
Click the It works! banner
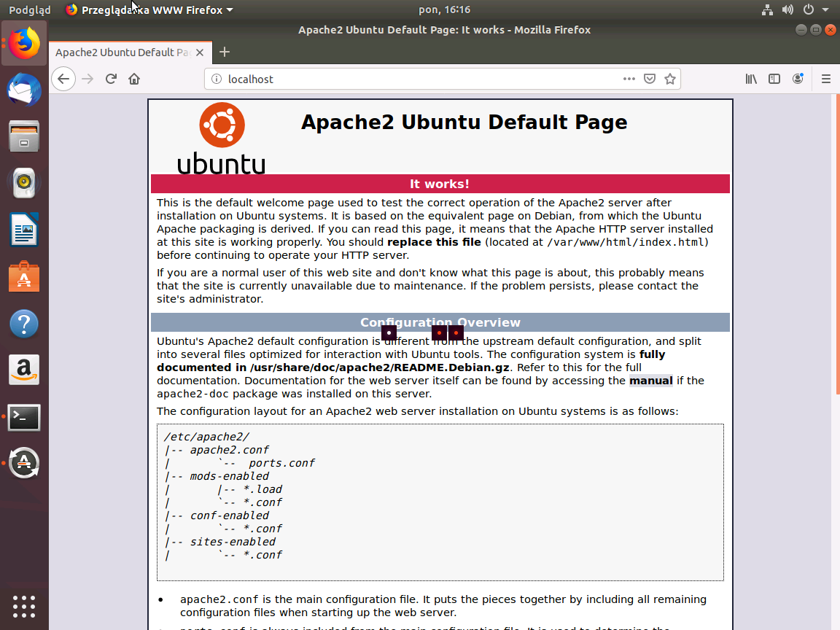pyautogui.click(x=440, y=184)
